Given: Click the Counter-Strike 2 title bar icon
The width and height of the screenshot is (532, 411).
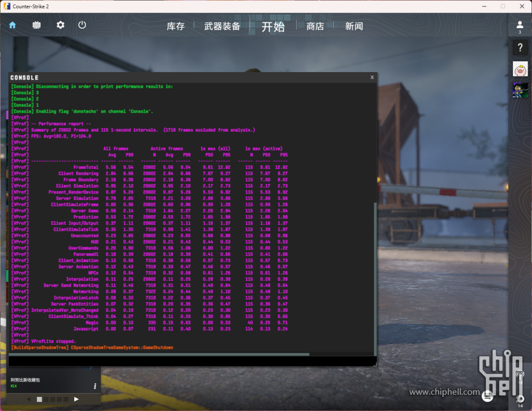Looking at the screenshot, I should click(7, 6).
